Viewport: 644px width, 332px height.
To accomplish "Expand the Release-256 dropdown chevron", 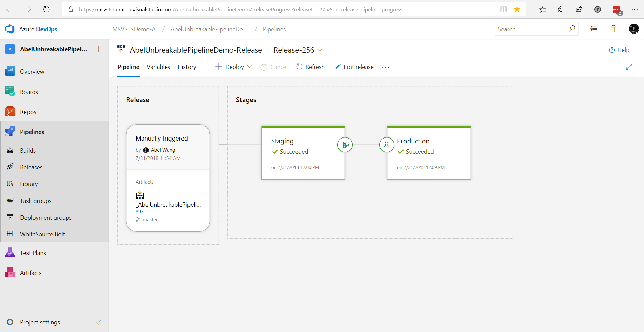I will 320,50.
